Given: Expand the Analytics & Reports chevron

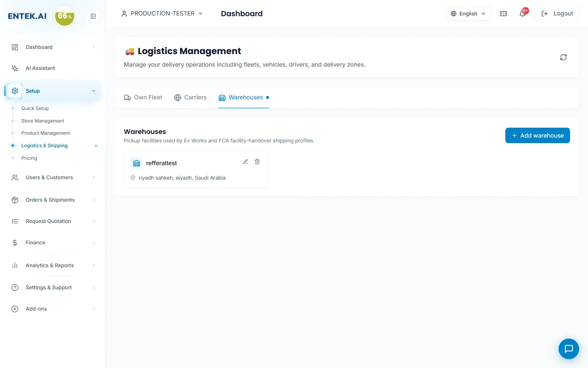Looking at the screenshot, I should pos(94,265).
